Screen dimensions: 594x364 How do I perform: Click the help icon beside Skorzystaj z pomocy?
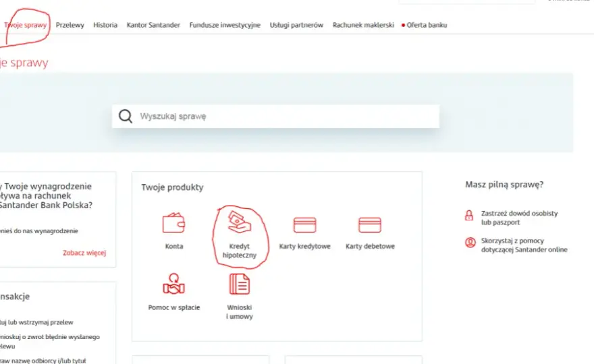470,242
